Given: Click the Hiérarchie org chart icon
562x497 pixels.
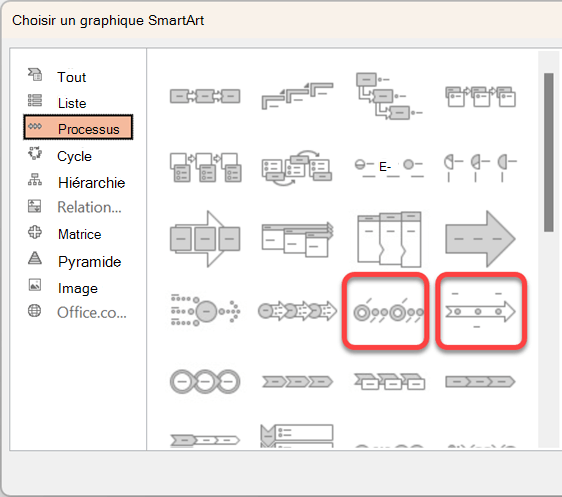Looking at the screenshot, I should coord(35,180).
